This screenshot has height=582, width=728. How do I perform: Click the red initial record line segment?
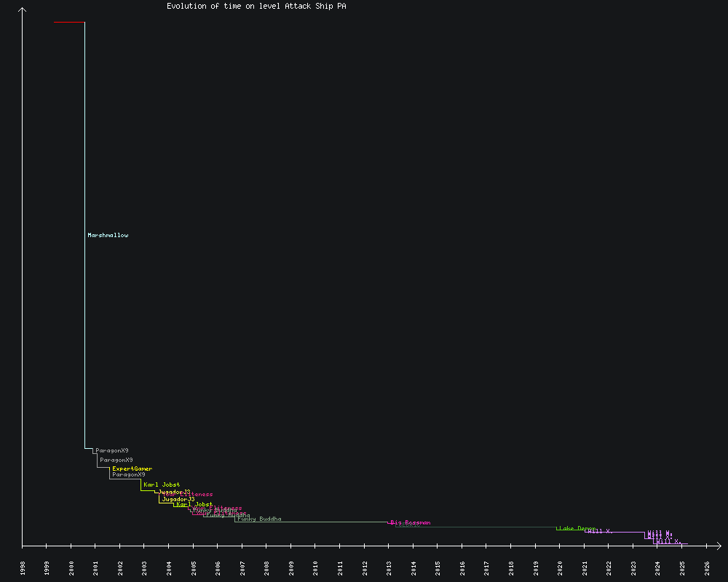click(69, 23)
